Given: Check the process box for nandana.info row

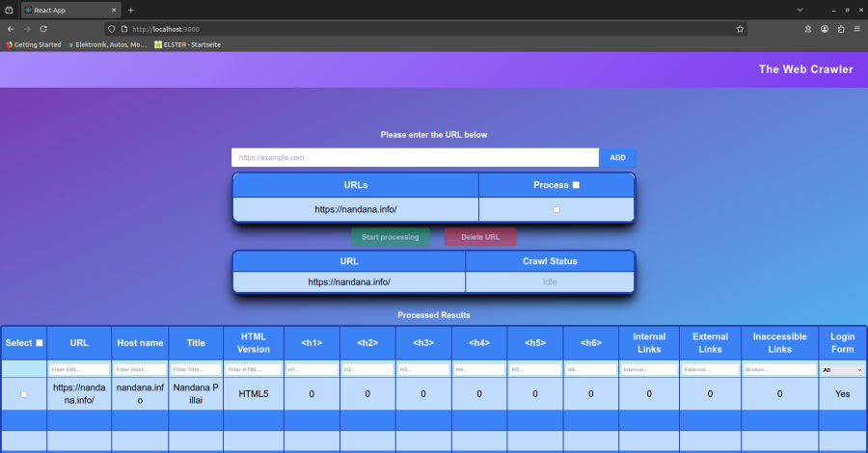Looking at the screenshot, I should pos(556,209).
